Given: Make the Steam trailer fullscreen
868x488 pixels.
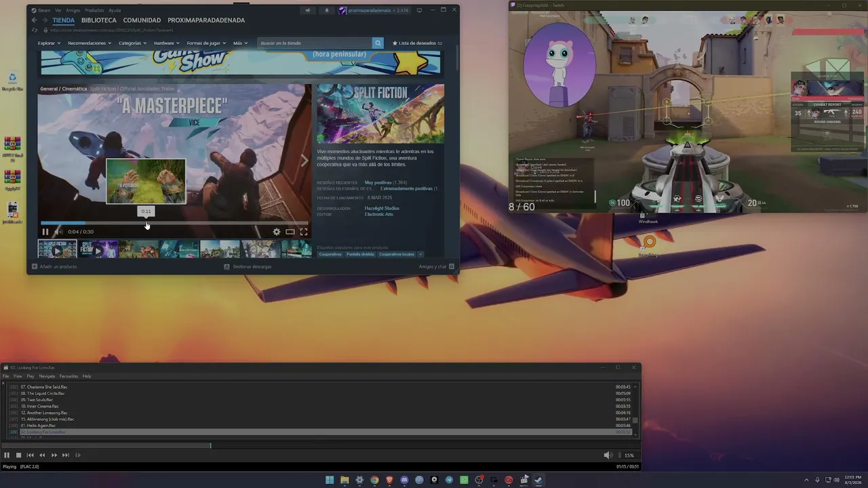Looking at the screenshot, I should (x=304, y=232).
